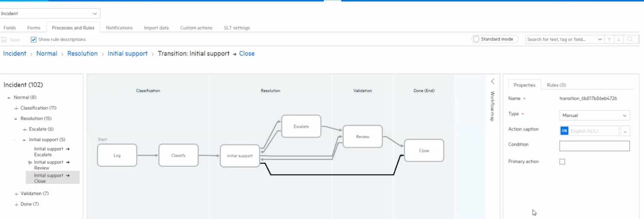Toggle Standard mode radio switch
The width and height of the screenshot is (644, 219).
point(476,39)
